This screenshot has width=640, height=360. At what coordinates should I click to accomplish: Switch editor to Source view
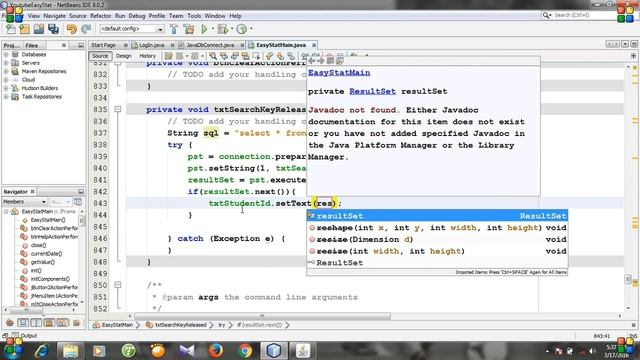[x=100, y=56]
